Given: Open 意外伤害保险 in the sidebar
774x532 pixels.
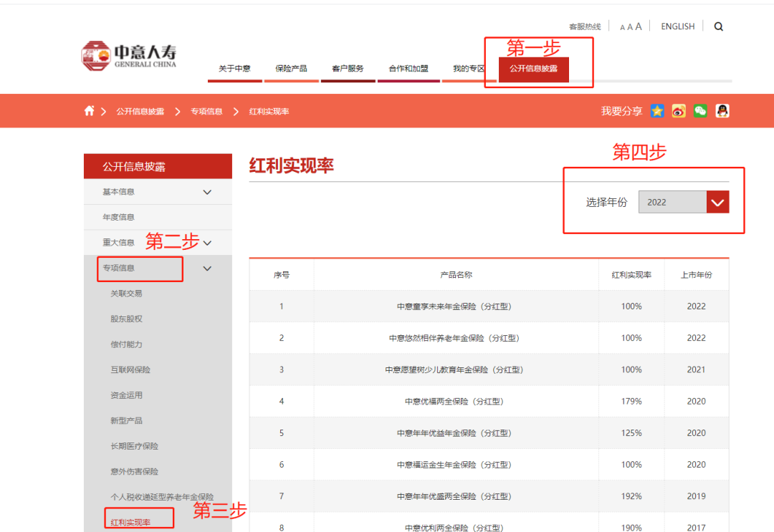Looking at the screenshot, I should [x=134, y=471].
